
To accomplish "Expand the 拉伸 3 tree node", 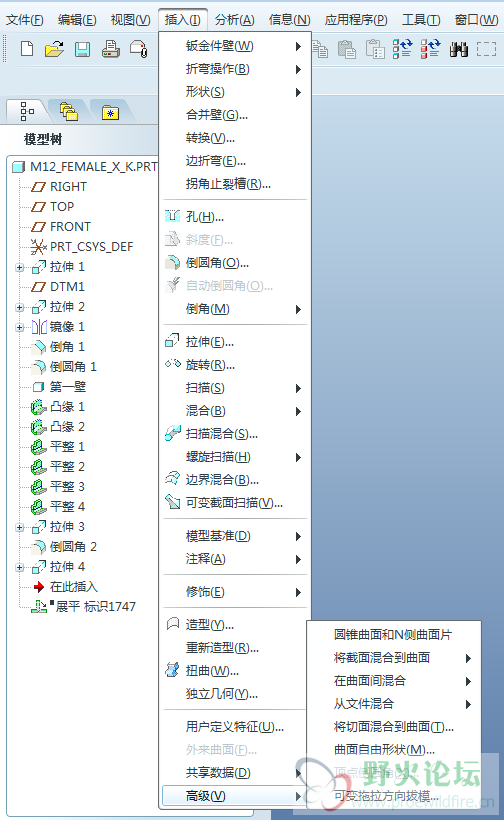I will point(19,527).
